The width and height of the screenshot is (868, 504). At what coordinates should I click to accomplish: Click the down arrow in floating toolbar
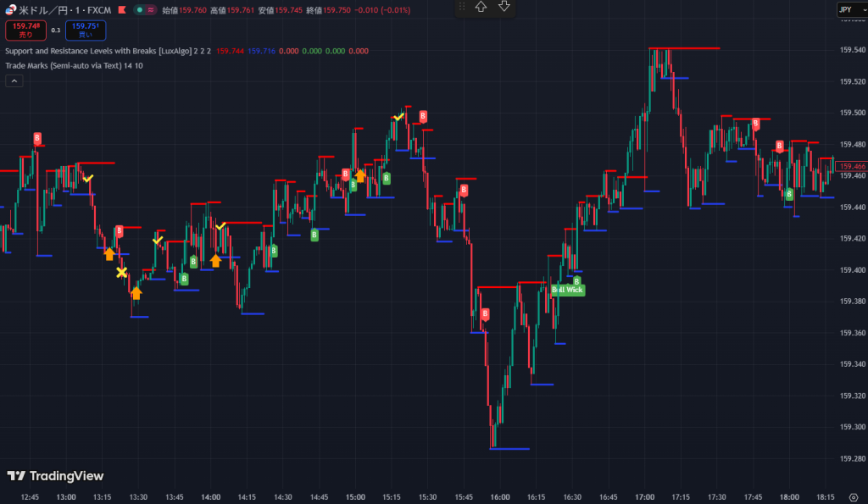coord(504,7)
